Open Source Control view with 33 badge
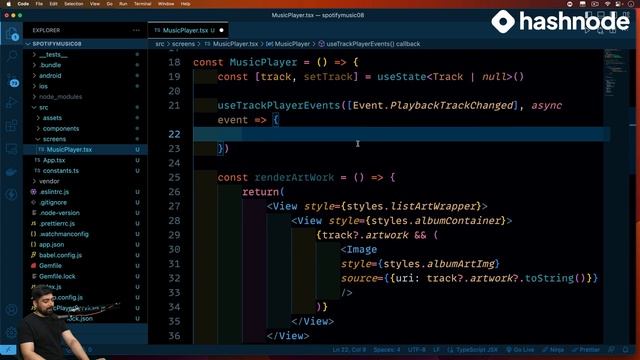This screenshot has width=640, height=360. pos(11,79)
